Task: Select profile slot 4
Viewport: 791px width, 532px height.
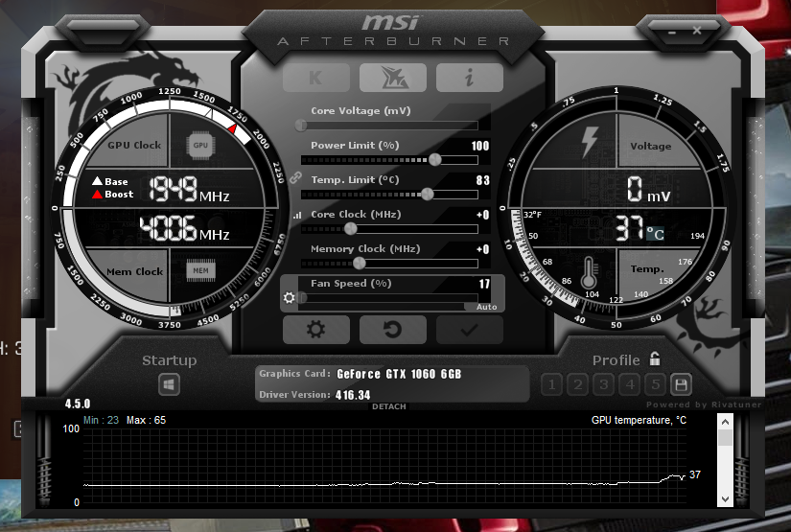Action: pyautogui.click(x=630, y=385)
